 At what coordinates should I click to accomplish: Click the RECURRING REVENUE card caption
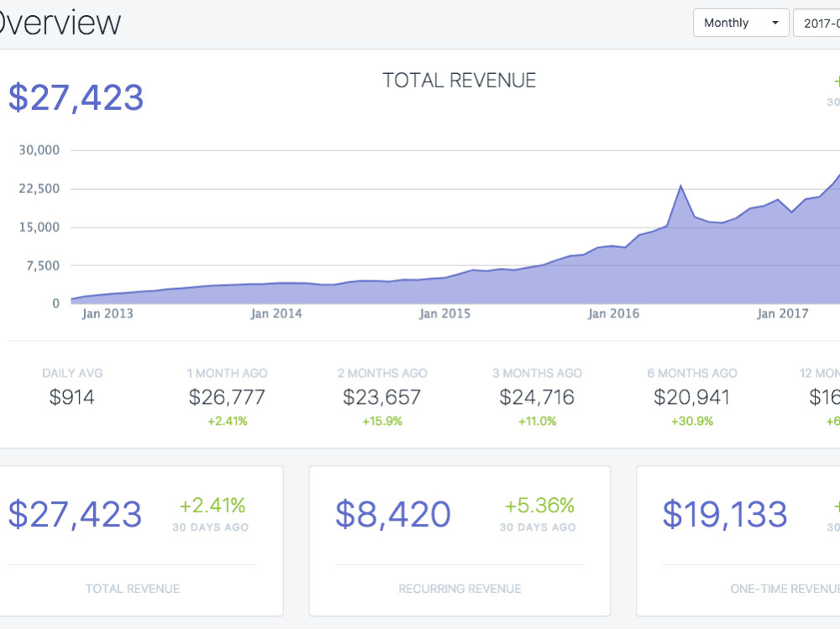tap(459, 589)
